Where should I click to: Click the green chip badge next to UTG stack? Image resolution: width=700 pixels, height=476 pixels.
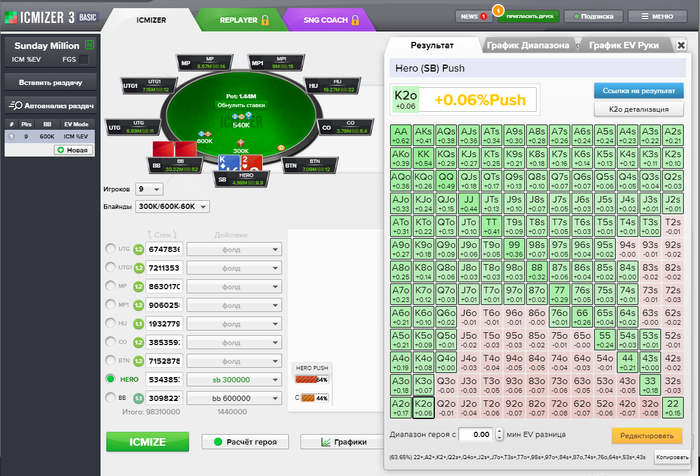[138, 249]
